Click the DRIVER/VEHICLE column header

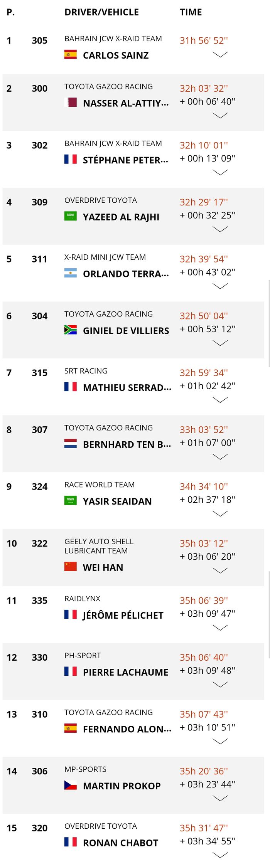[x=102, y=12]
